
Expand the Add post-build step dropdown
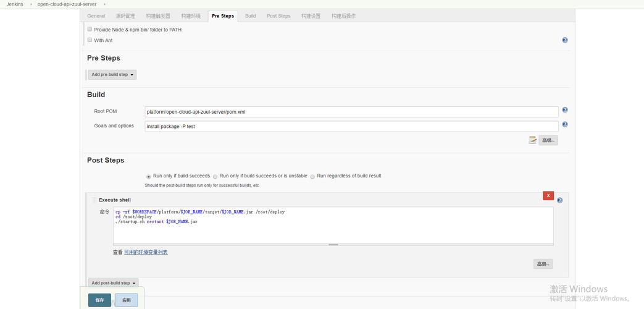(113, 283)
